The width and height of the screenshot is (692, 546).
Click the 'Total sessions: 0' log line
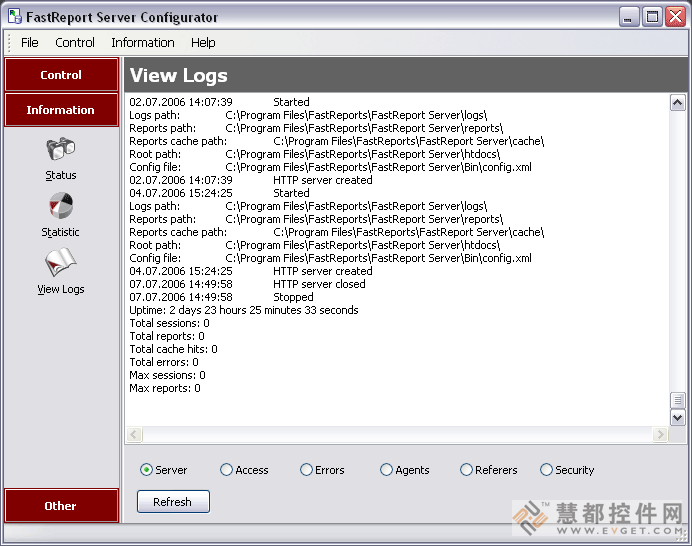169,323
